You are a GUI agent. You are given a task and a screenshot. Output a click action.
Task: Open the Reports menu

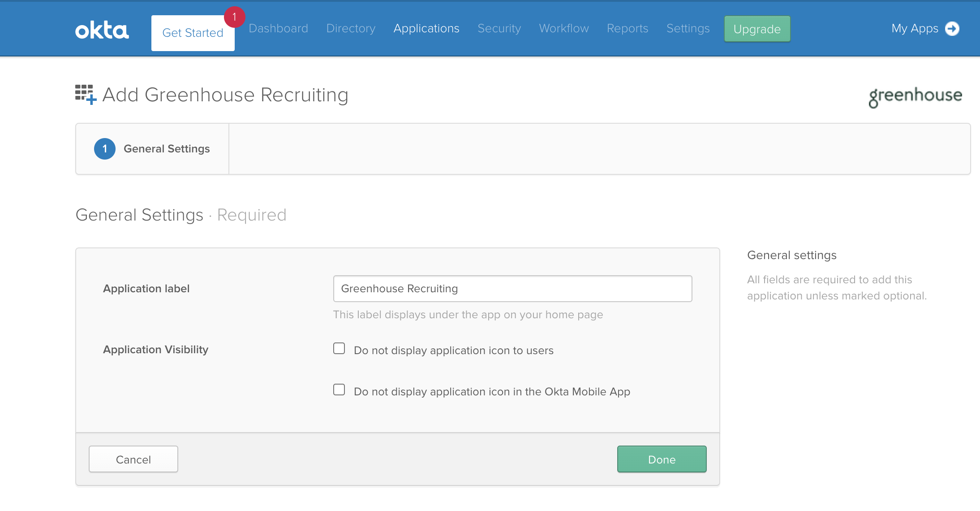click(628, 29)
